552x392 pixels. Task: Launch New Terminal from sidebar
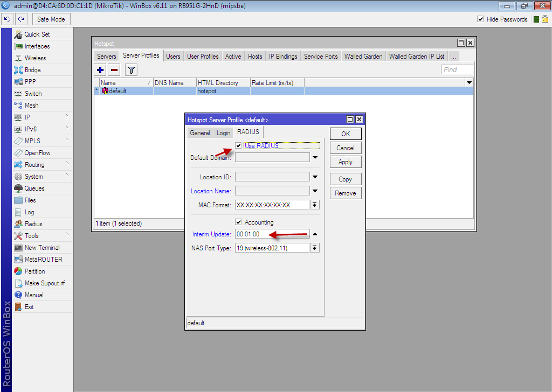(42, 248)
